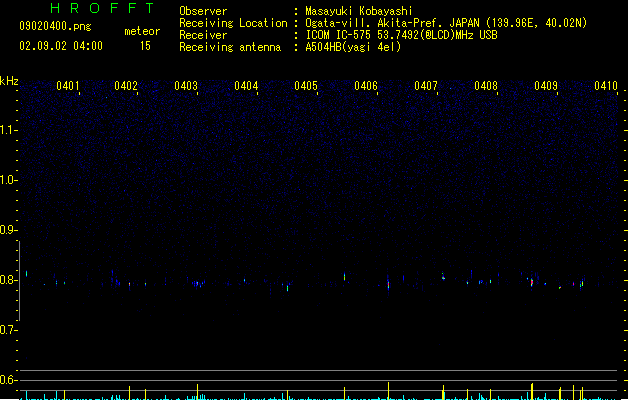The image size is (629, 400).
Task: Select observer name Masayuki Kobayashi
Action: coord(359,11)
